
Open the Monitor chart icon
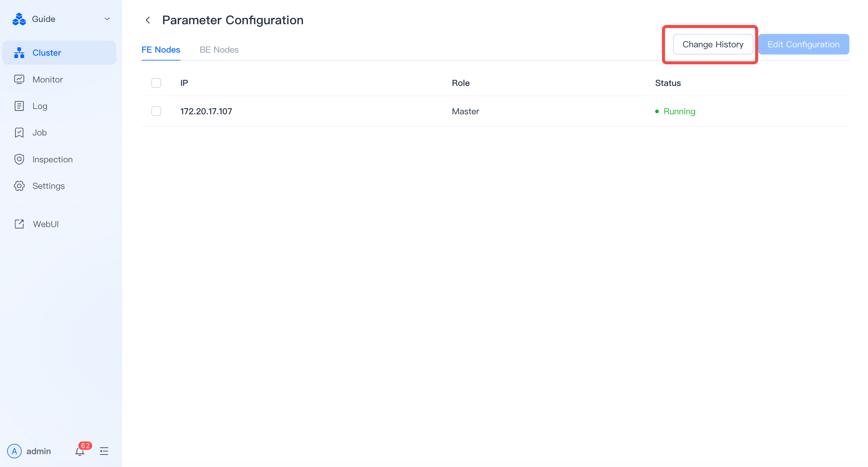pyautogui.click(x=19, y=79)
